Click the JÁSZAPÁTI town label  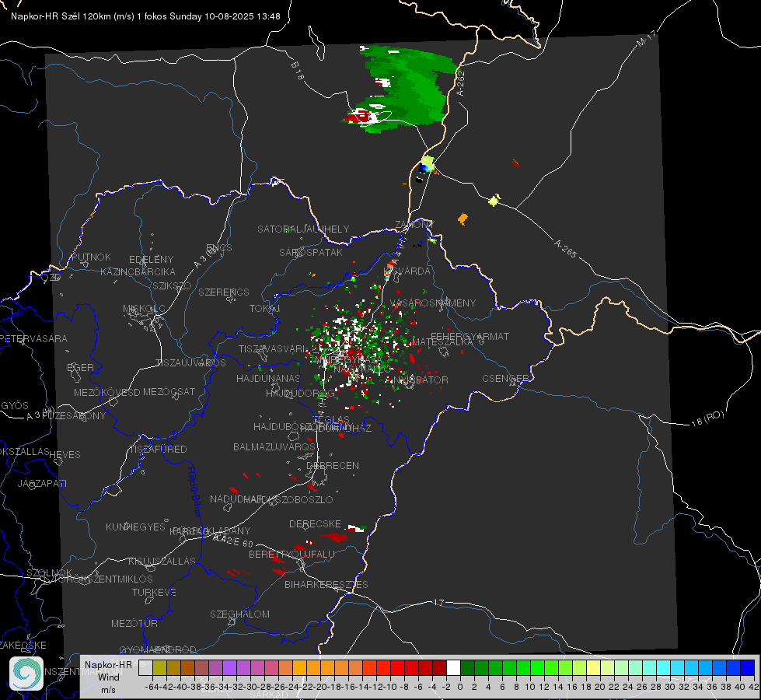(42, 483)
